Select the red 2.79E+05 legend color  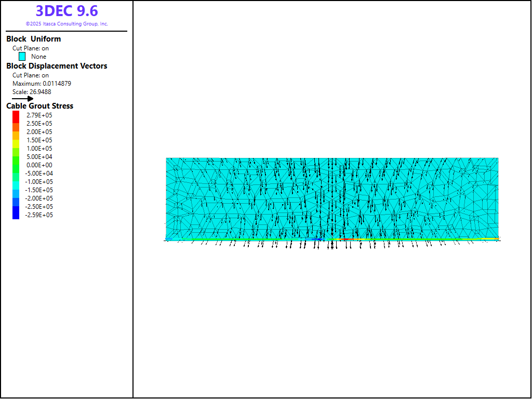[16, 115]
